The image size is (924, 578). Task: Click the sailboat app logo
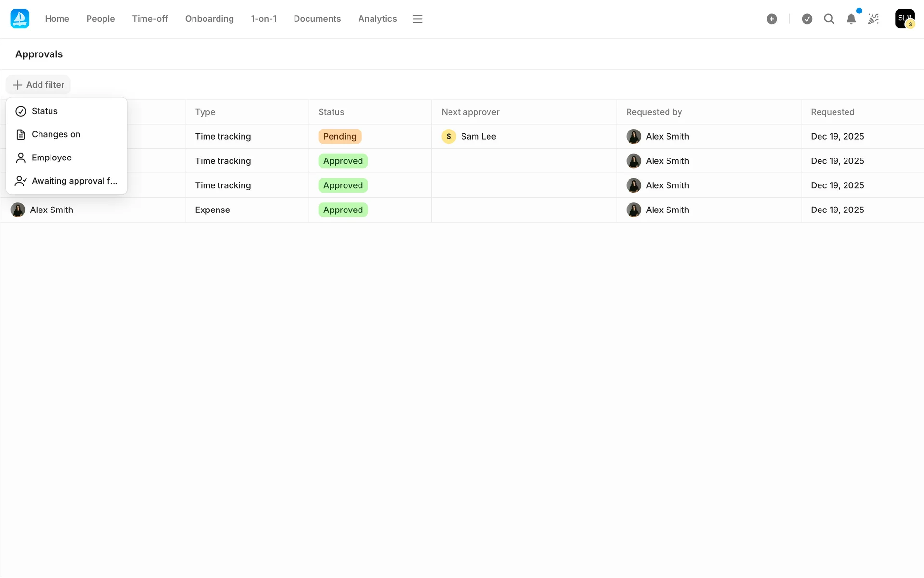coord(20,19)
